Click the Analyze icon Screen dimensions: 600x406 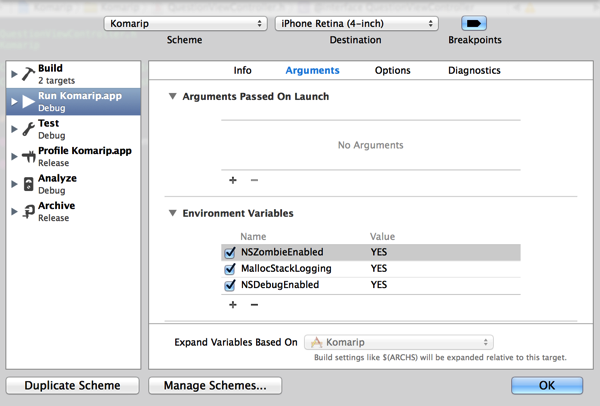(x=28, y=184)
